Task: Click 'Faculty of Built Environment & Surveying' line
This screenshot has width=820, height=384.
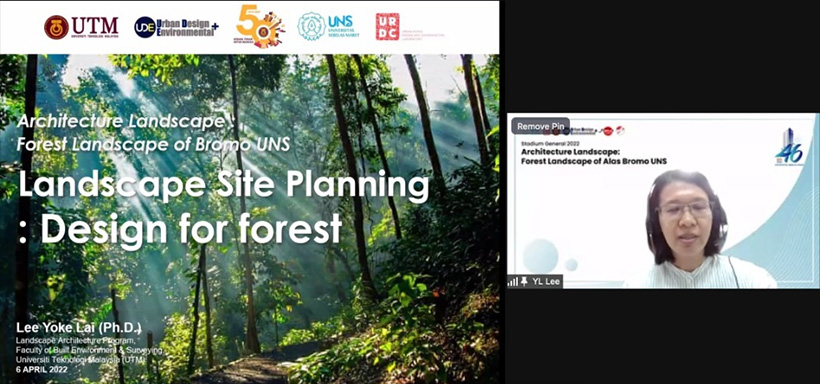Action: (89, 350)
